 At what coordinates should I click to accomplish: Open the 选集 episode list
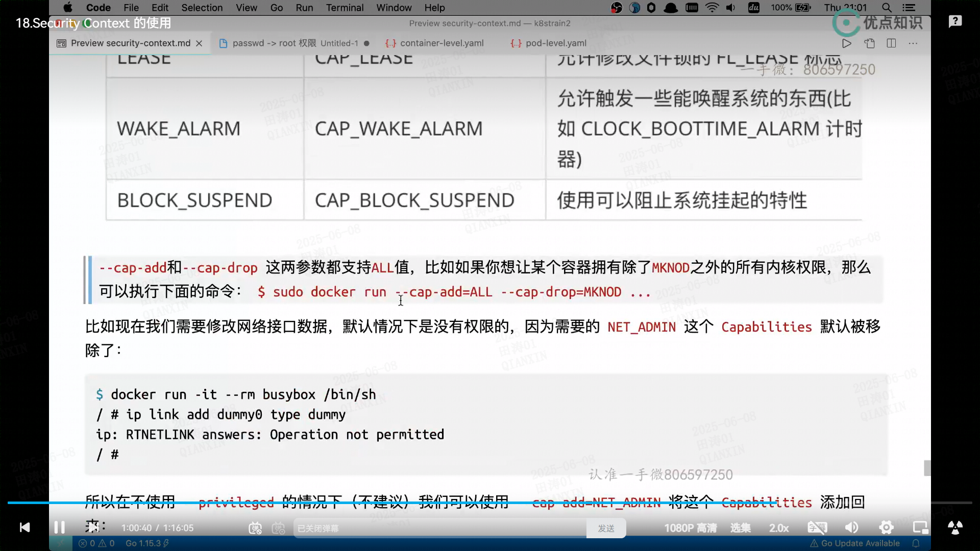pos(740,528)
